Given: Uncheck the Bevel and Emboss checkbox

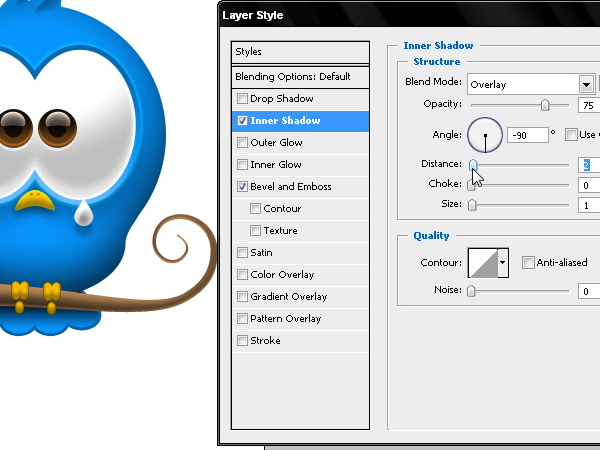Looking at the screenshot, I should coord(242,186).
